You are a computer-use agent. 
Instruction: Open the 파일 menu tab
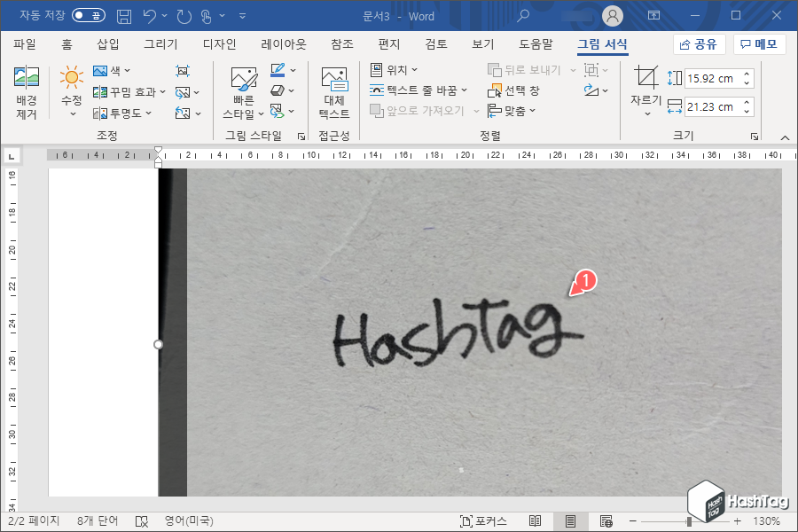(x=25, y=44)
